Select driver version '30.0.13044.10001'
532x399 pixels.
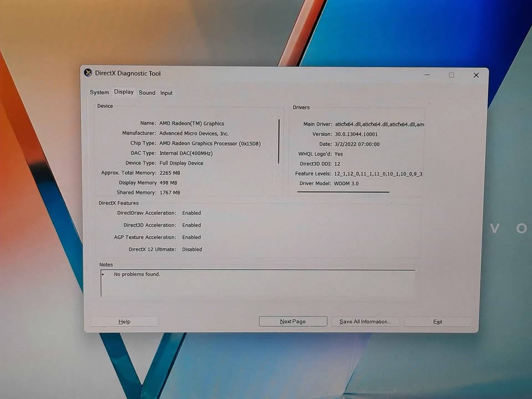(356, 134)
